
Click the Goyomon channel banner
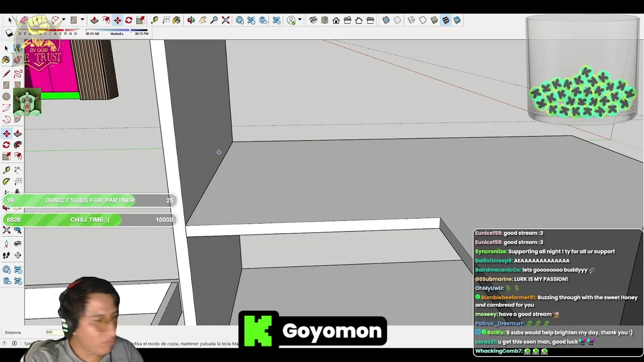click(x=312, y=329)
